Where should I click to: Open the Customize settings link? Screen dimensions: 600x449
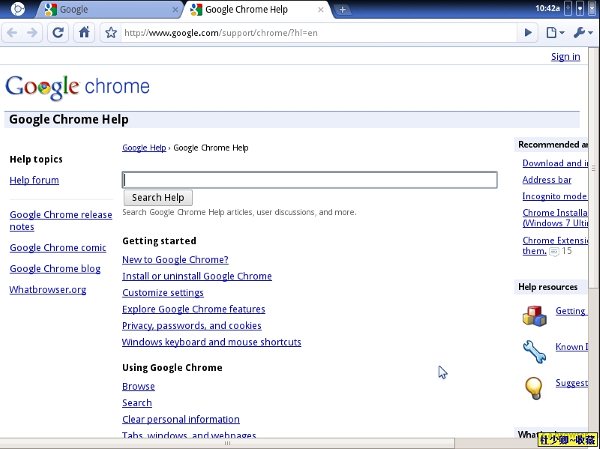163,292
